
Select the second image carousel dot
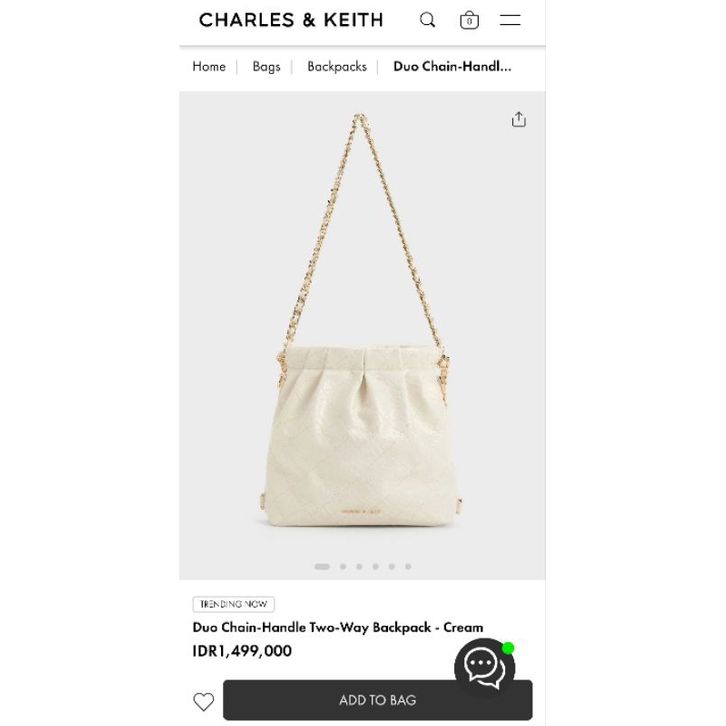343,566
